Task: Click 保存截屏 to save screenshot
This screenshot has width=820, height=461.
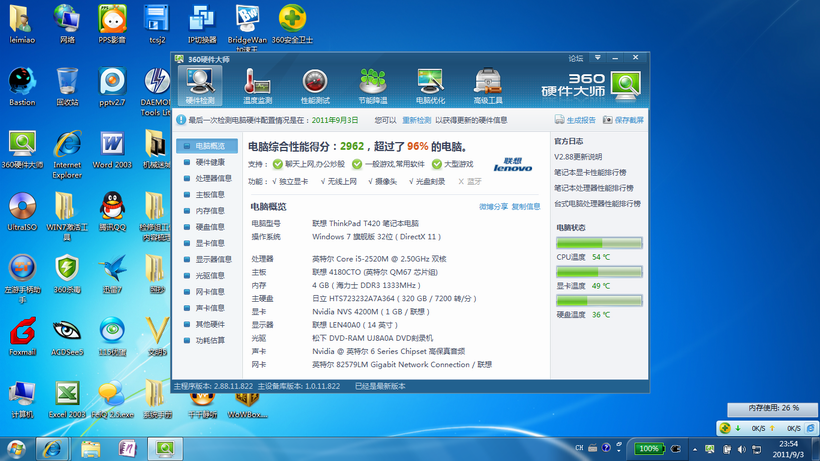Action: (623, 120)
